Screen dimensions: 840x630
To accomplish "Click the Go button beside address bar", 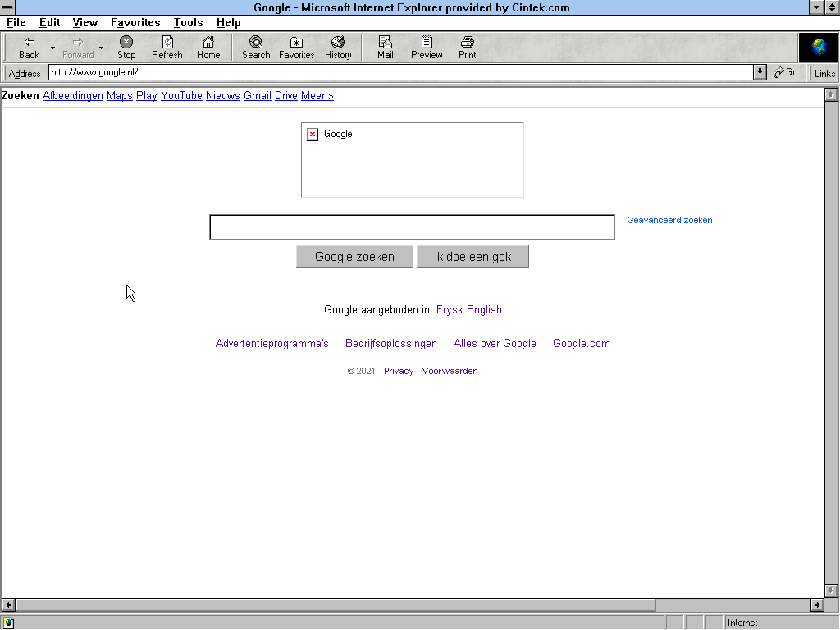I will [786, 72].
